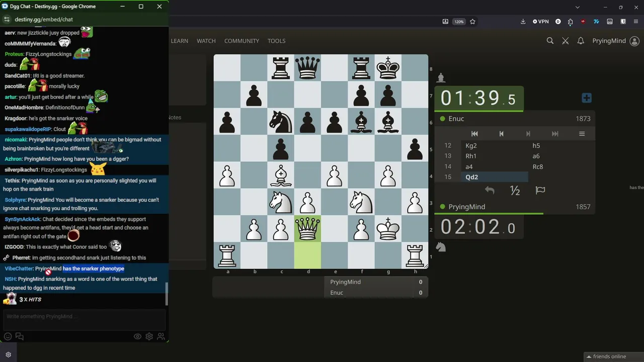Show the chat user list
644x362 pixels.
point(161,336)
